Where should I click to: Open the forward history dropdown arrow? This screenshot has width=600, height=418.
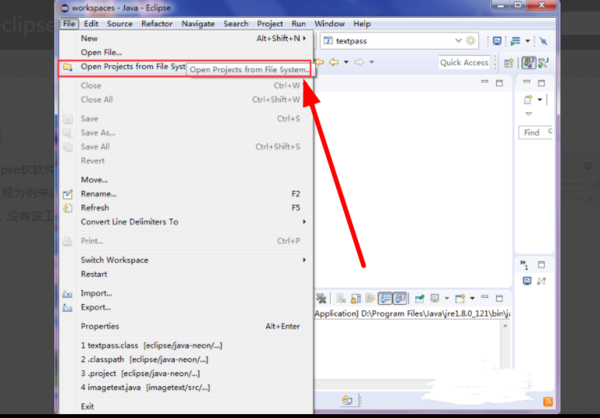coord(371,62)
